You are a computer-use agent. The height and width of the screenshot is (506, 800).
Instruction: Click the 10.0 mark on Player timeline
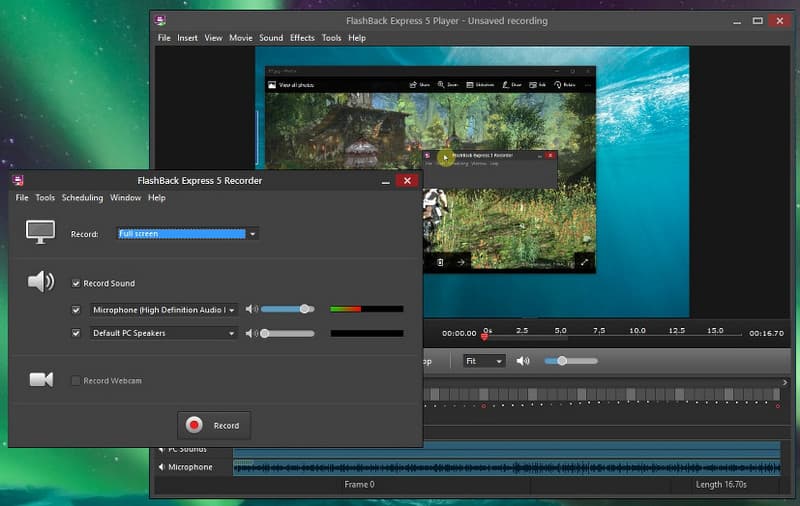point(637,331)
